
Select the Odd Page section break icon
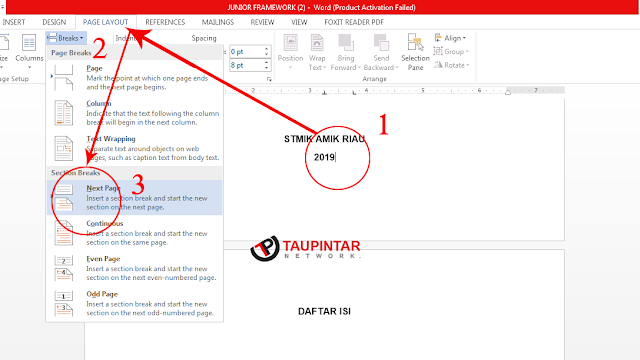pyautogui.click(x=64, y=304)
